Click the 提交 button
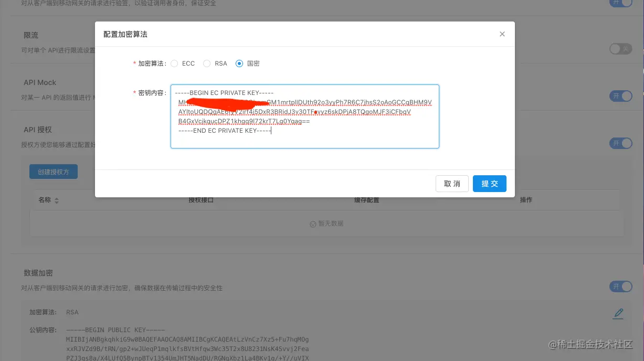The width and height of the screenshot is (644, 361). click(x=490, y=184)
